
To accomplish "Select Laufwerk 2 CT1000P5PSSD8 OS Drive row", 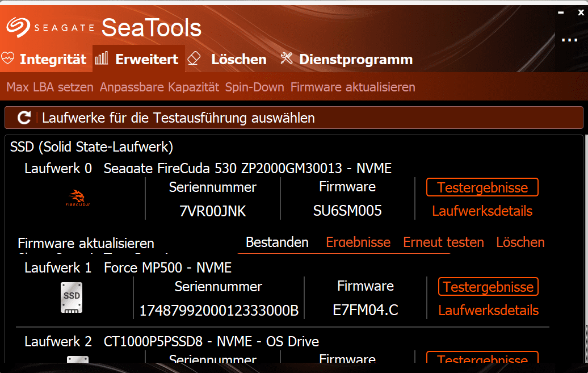I will pos(171,341).
